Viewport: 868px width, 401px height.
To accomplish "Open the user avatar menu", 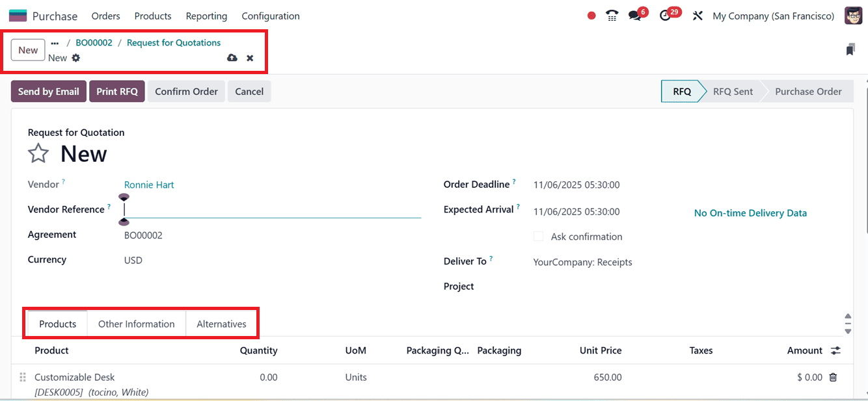I will point(853,16).
